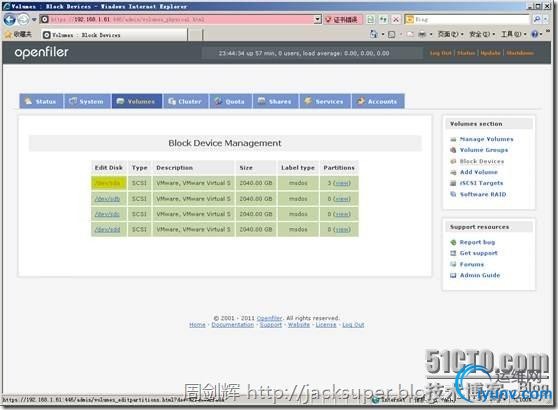Open the Services tab
This screenshot has width=558, height=410.
(325, 101)
